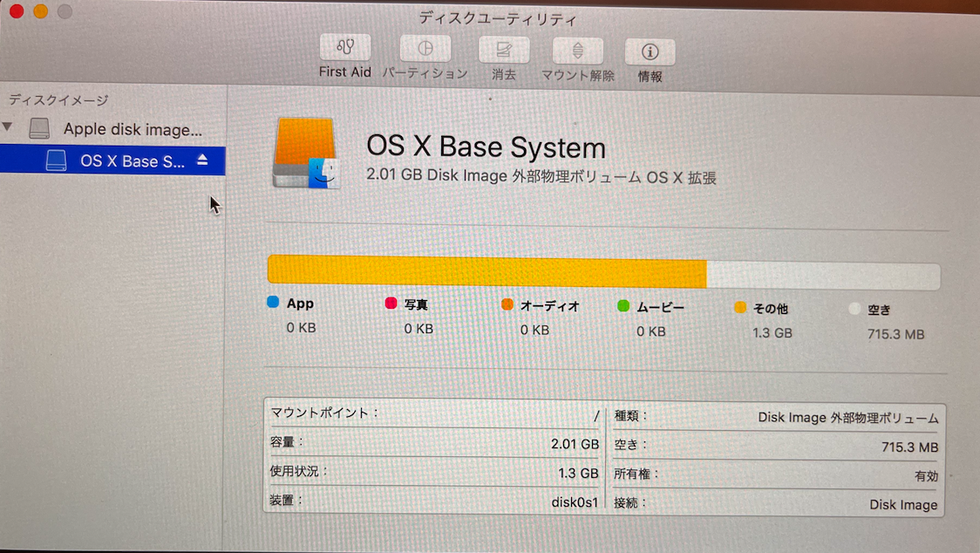Select OS X Base S... sidebar row

112,160
